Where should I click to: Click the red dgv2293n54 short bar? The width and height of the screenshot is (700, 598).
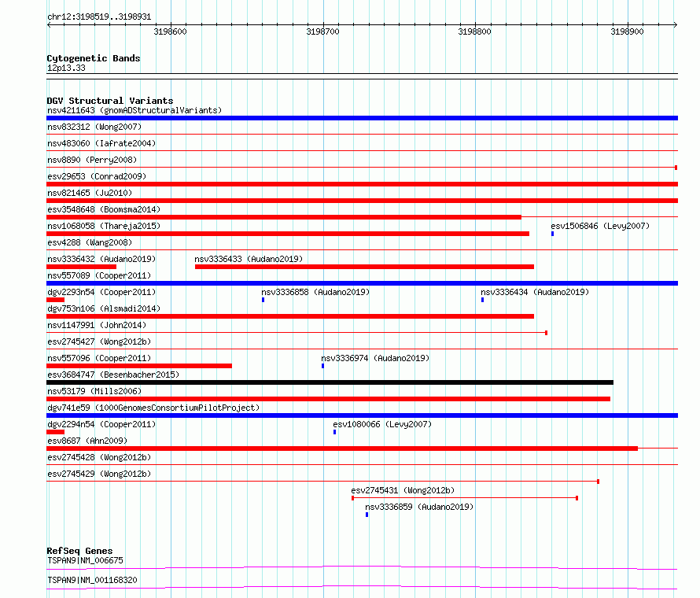(55, 300)
